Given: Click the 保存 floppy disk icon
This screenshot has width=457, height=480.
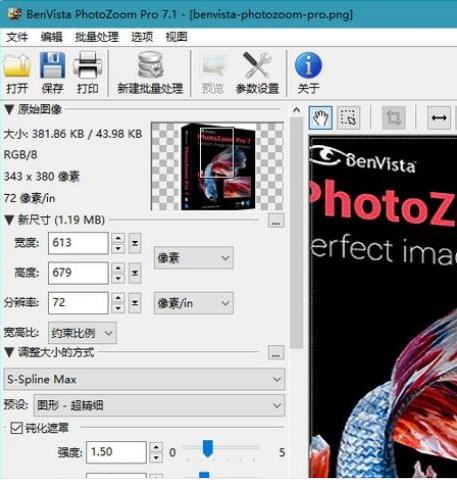Looking at the screenshot, I should tap(52, 73).
